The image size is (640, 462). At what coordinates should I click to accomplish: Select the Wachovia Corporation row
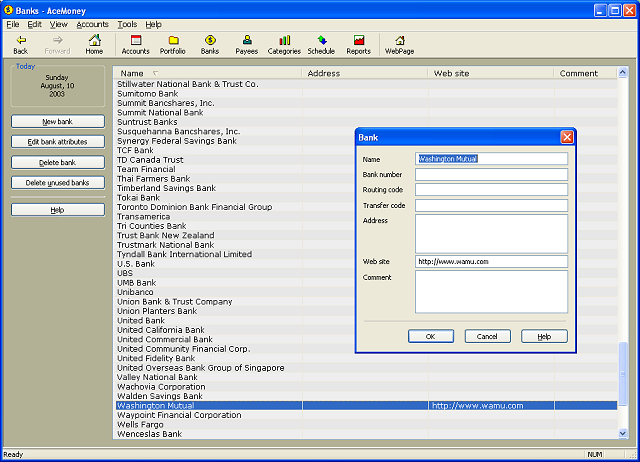point(365,386)
